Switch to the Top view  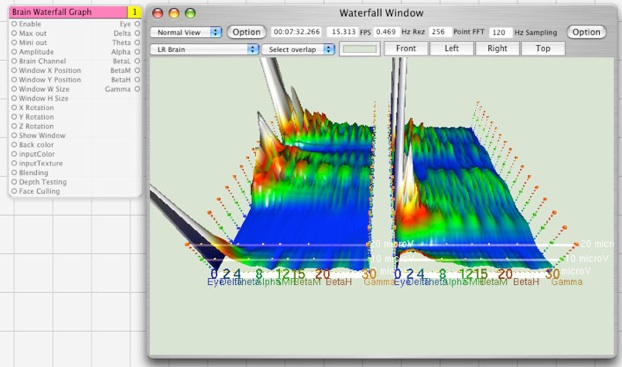pyautogui.click(x=543, y=48)
